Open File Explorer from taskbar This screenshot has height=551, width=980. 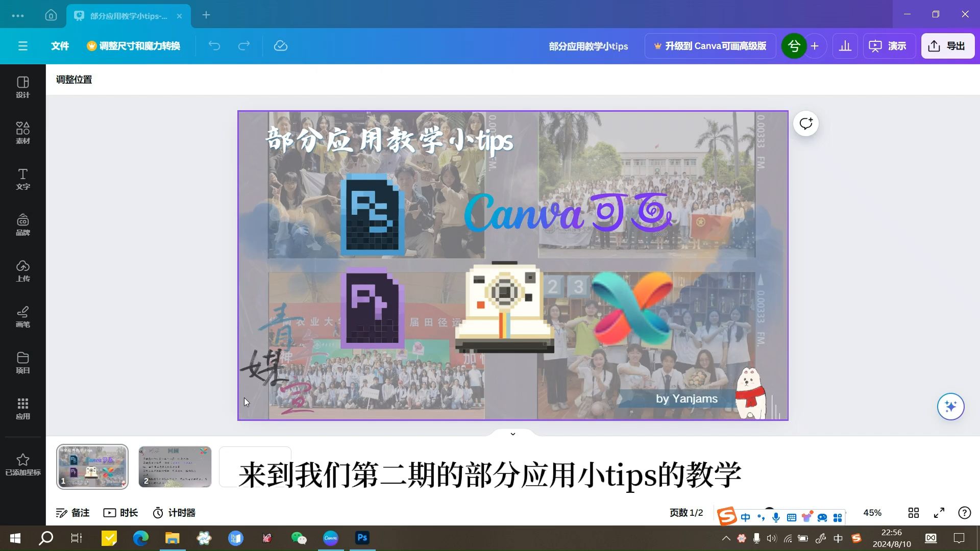click(173, 538)
